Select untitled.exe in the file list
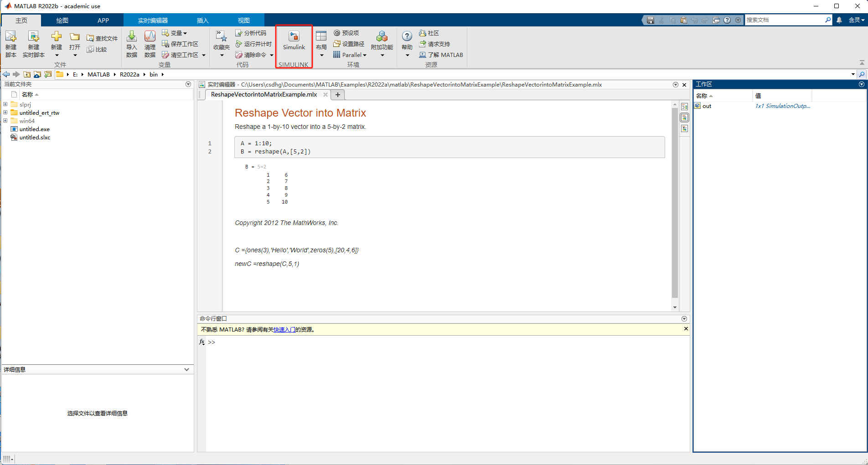 [x=35, y=129]
